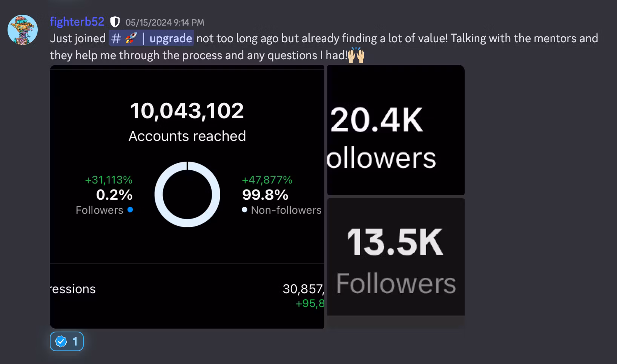Click the green +31,113% growth figure
This screenshot has height=364, width=617.
coord(109,180)
